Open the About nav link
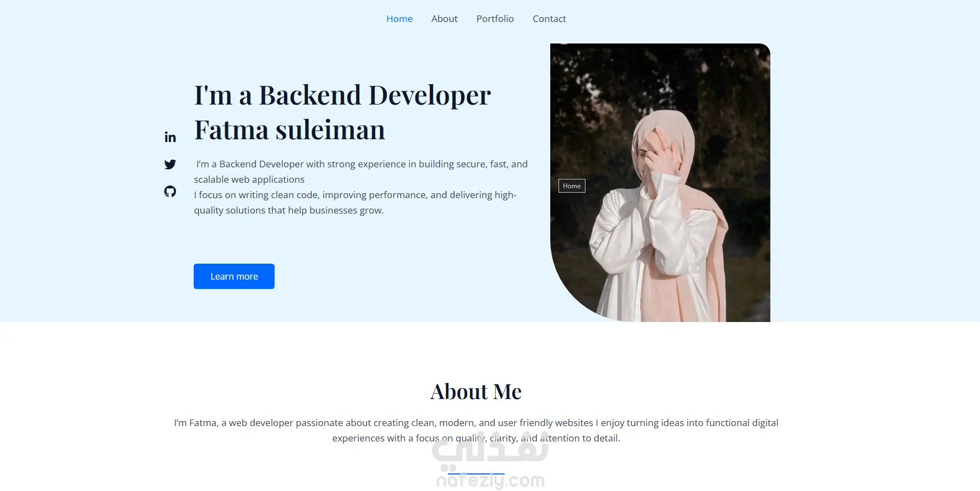980x491 pixels. pos(445,19)
